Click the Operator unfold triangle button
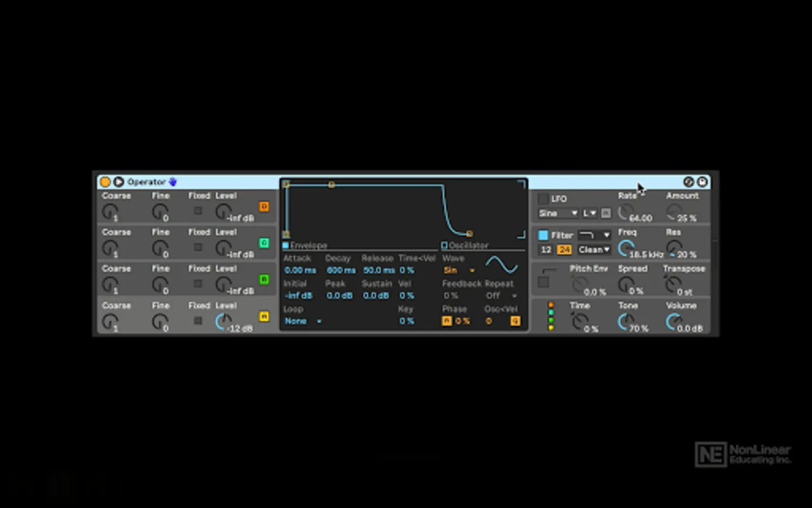The height and width of the screenshot is (508, 812). click(118, 182)
